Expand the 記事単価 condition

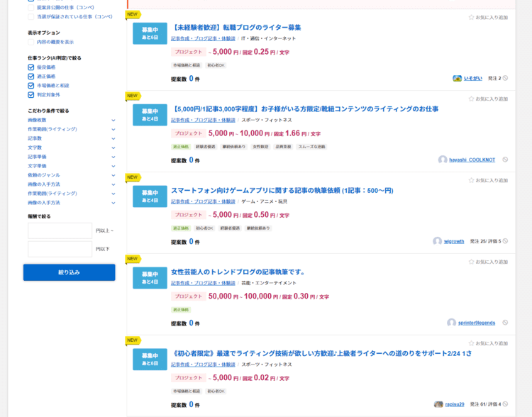point(72,157)
